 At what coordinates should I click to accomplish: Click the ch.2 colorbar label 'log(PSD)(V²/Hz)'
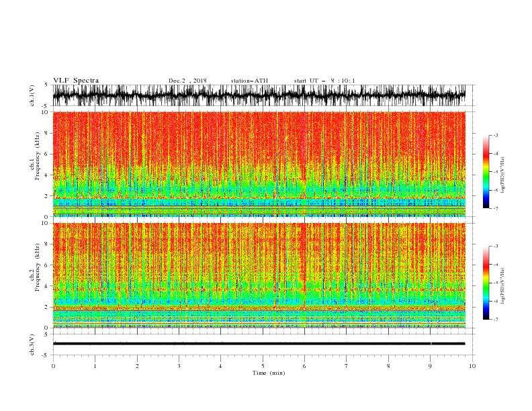(502, 286)
